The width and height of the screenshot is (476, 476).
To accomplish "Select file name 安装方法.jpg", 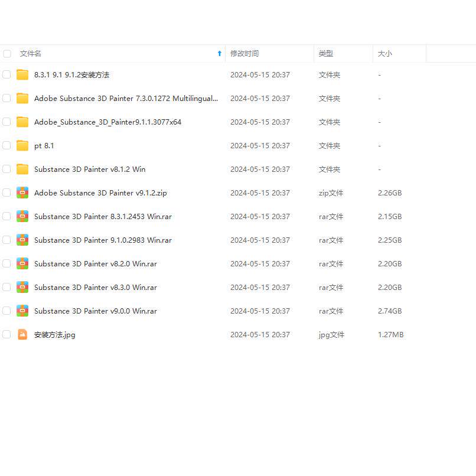I will 55,335.
